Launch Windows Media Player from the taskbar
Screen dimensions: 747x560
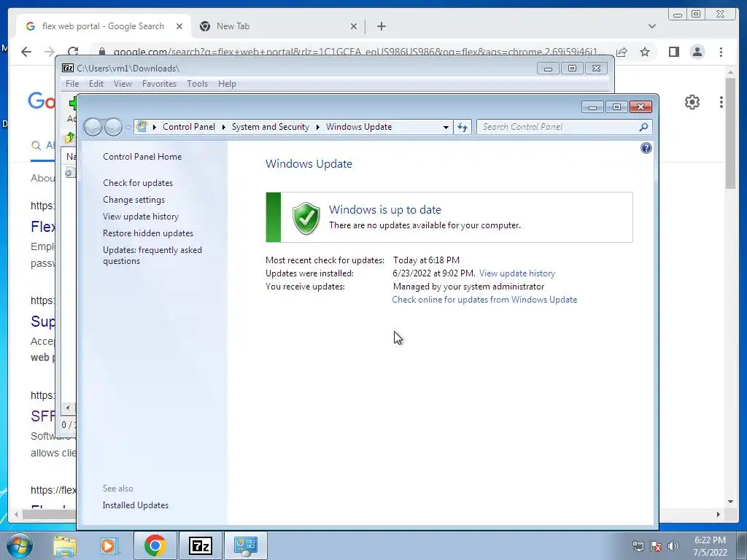coord(109,545)
